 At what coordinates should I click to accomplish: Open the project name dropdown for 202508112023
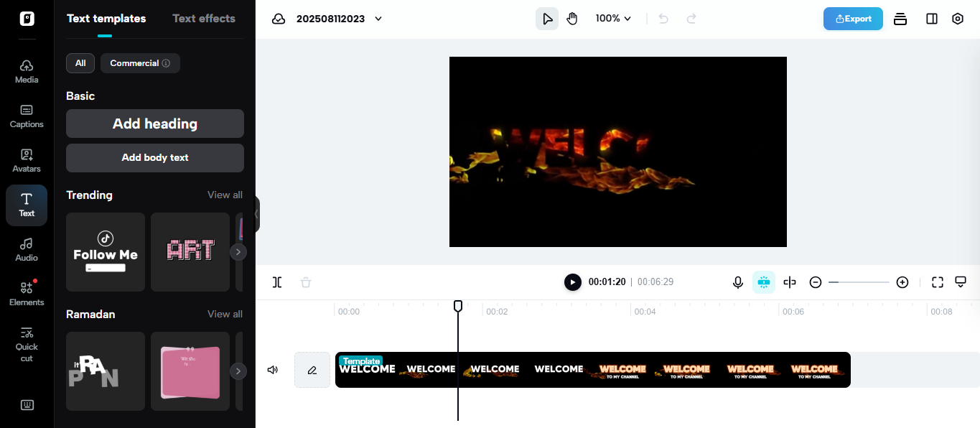[378, 19]
